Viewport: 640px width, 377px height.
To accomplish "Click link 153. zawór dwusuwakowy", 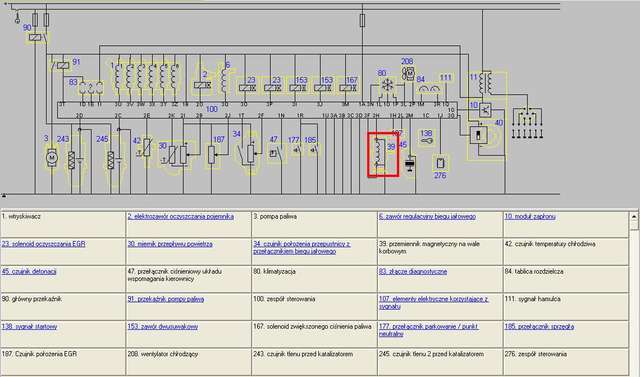I will 163,326.
